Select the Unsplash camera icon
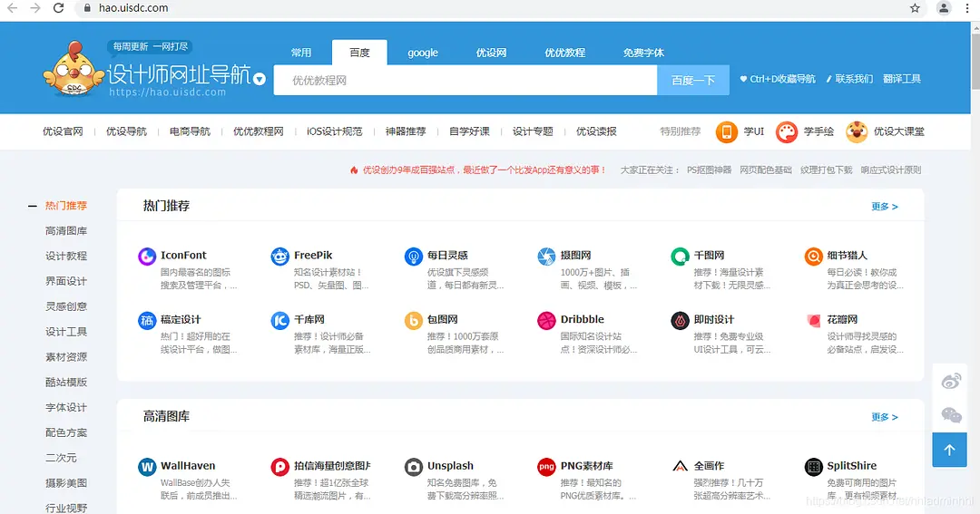 (x=413, y=467)
